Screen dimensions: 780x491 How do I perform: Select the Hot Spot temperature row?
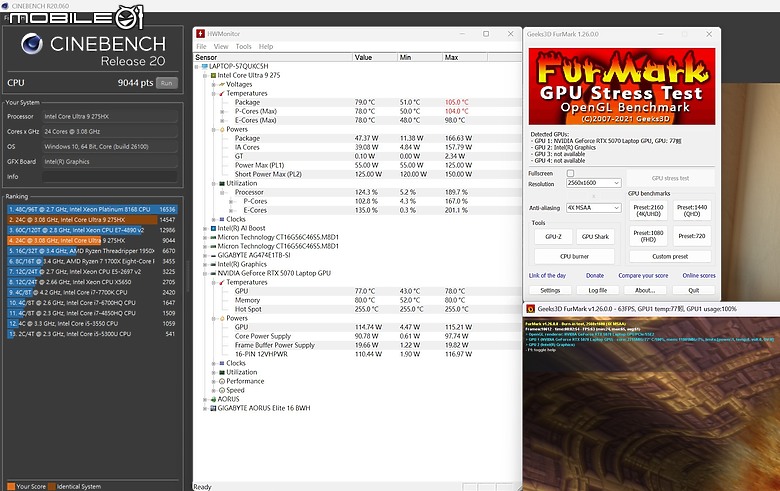pyautogui.click(x=357, y=309)
